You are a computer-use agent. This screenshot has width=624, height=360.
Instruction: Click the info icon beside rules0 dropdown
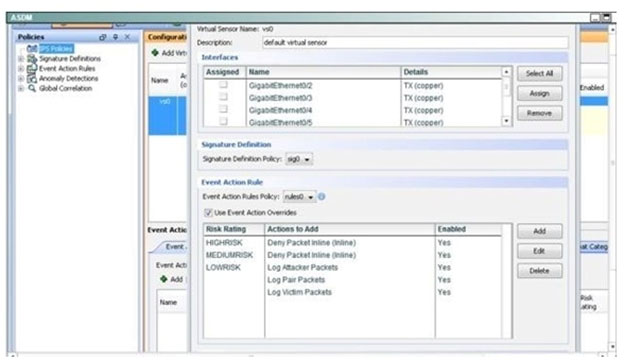[322, 197]
